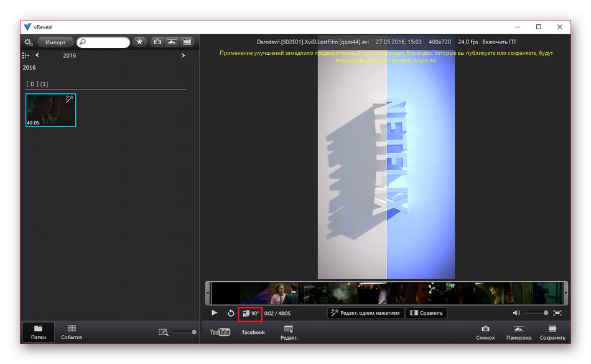Viewport: 591px width, 364px height.
Task: Select the 48:05 video thumbnail
Action: (x=50, y=110)
